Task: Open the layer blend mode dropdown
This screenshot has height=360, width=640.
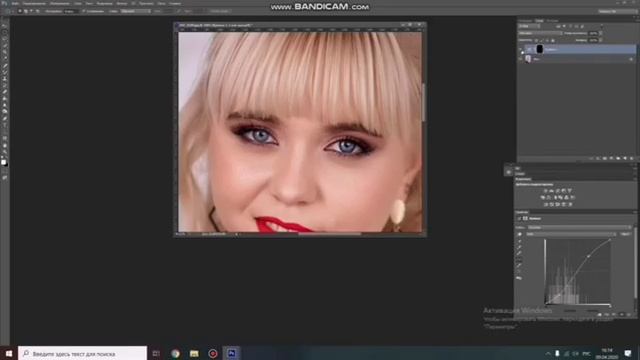Action: pos(540,33)
